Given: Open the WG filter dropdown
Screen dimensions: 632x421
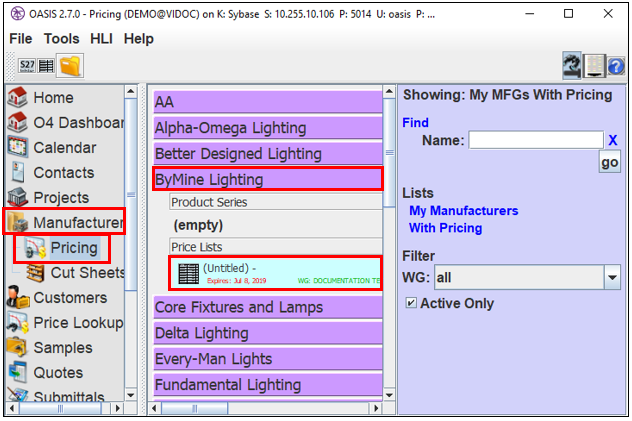Looking at the screenshot, I should 612,277.
